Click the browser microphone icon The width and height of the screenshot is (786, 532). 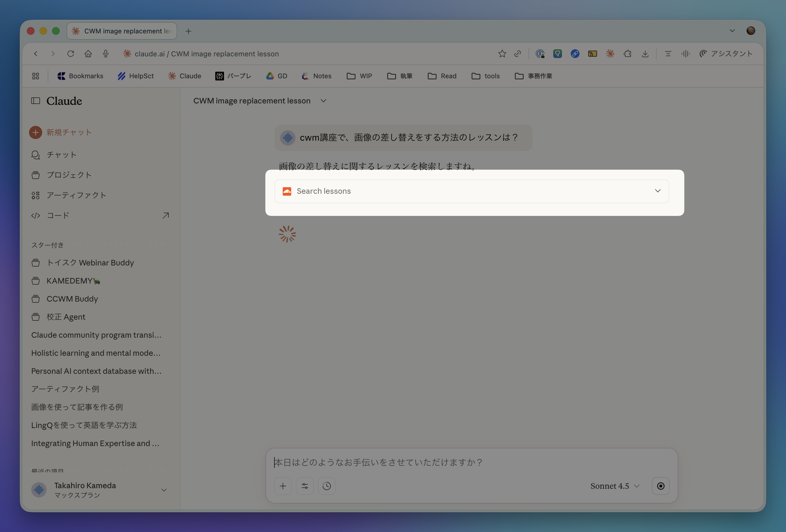tap(105, 54)
